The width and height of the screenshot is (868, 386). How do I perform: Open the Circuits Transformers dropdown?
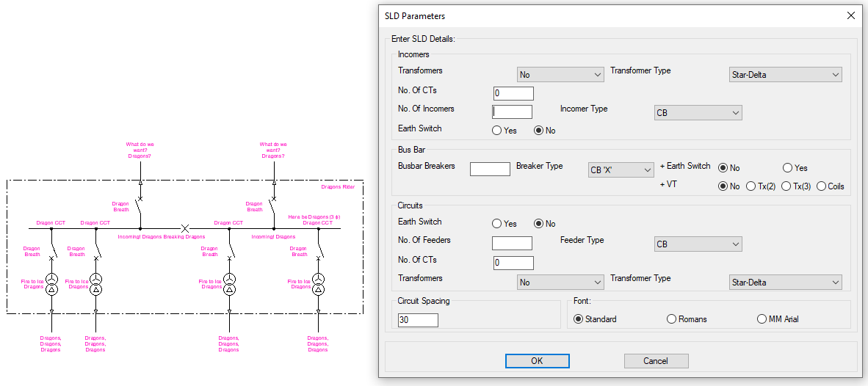[561, 282]
